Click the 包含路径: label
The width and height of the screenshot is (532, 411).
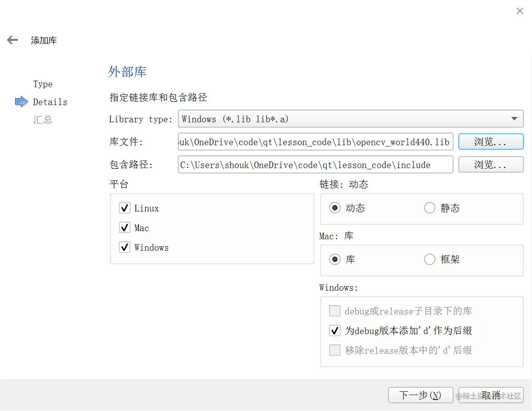point(131,165)
